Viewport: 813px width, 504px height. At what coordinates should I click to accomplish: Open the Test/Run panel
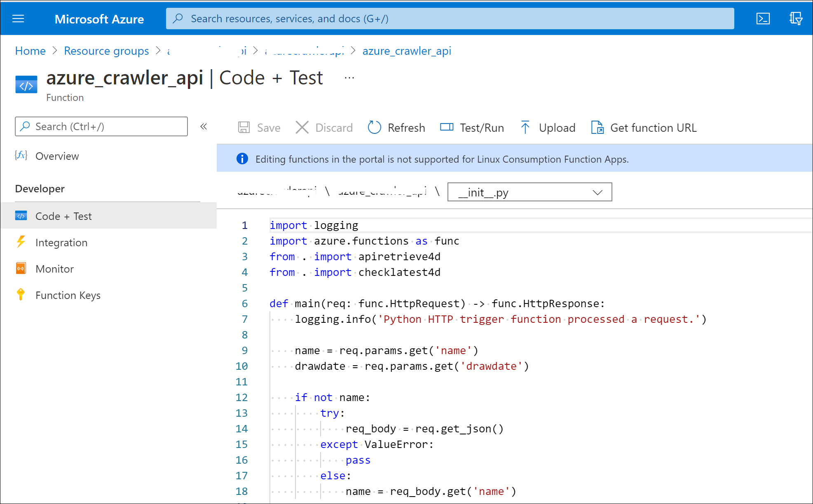click(x=472, y=128)
